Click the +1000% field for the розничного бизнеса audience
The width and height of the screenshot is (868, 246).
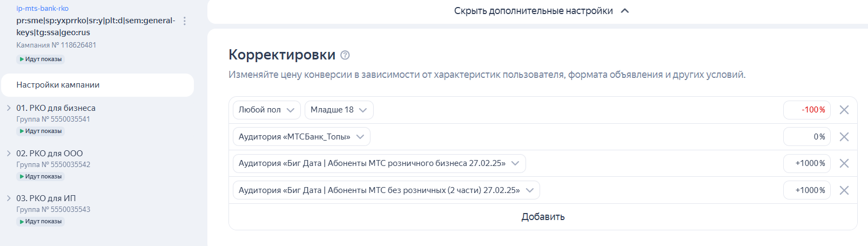806,163
